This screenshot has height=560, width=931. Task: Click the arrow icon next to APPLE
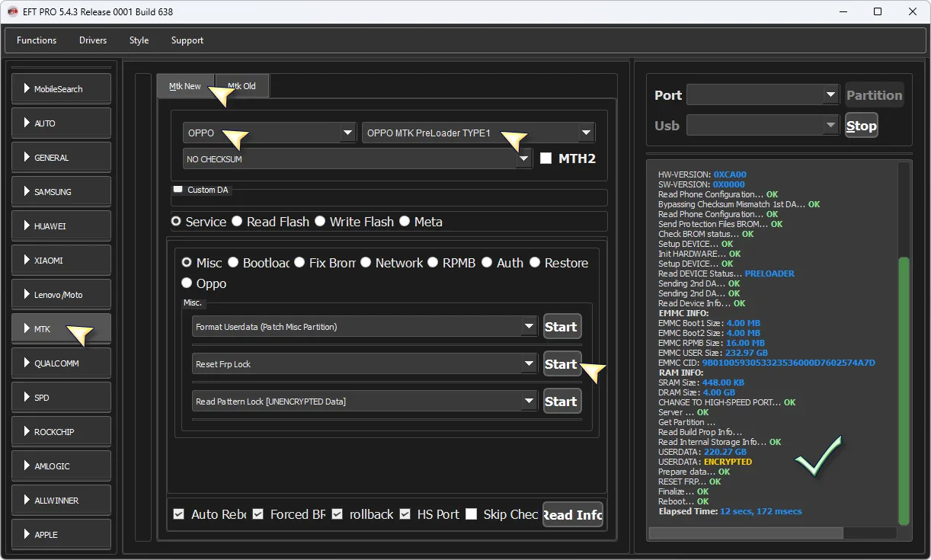point(27,535)
